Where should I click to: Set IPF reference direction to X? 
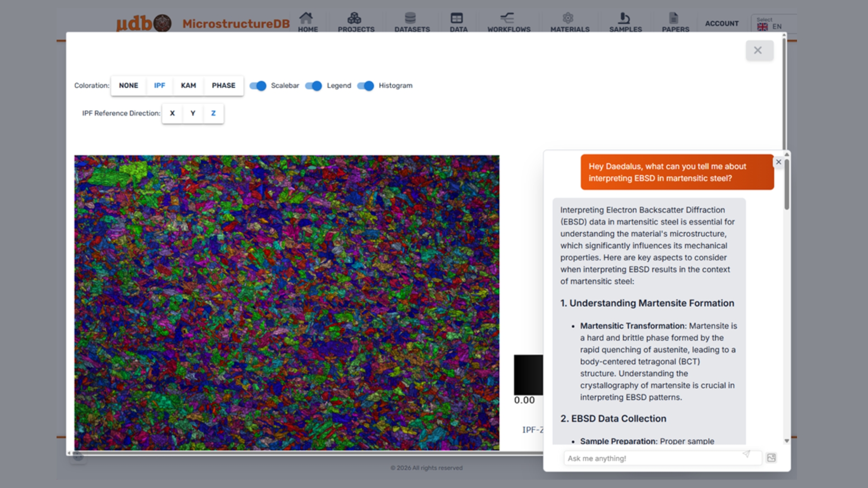pyautogui.click(x=172, y=113)
